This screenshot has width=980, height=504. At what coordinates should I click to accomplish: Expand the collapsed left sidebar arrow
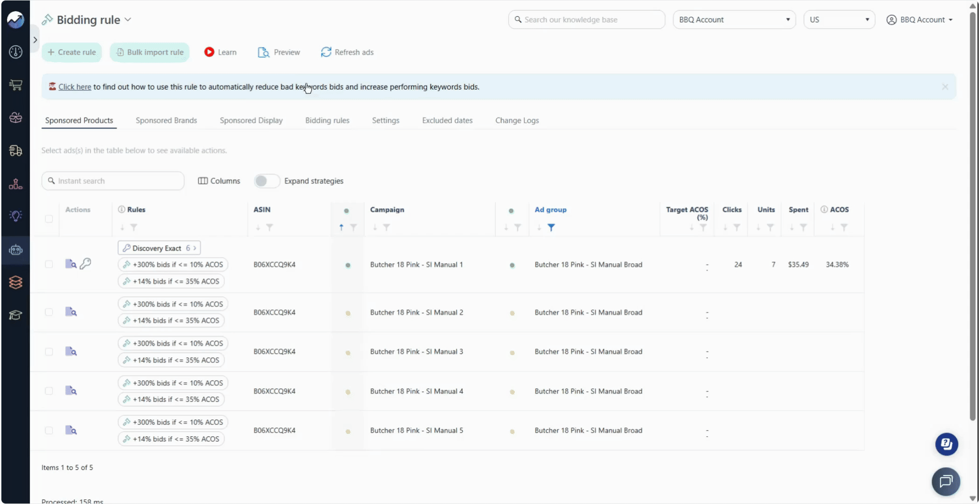click(35, 40)
